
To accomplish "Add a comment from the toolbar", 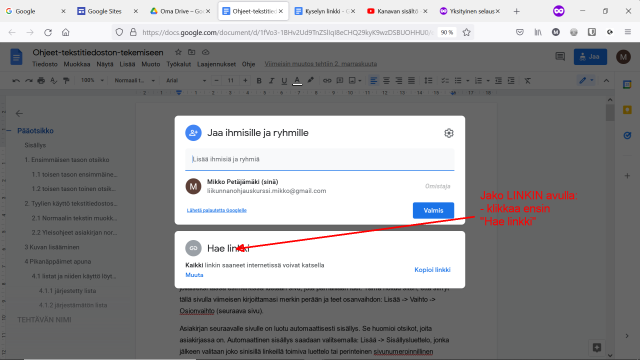I will pos(340,81).
